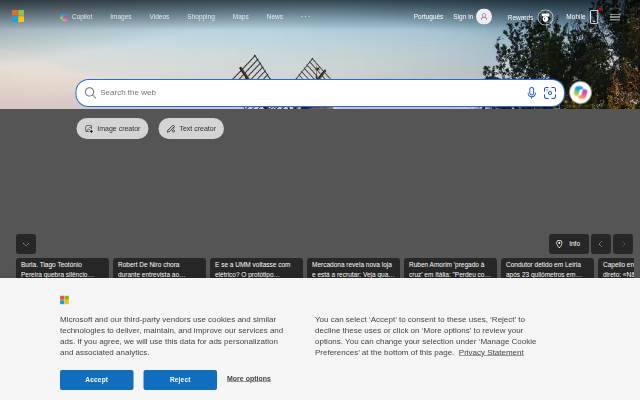Click the Microsoft logo at top left
This screenshot has width=640, height=400.
click(18, 16)
